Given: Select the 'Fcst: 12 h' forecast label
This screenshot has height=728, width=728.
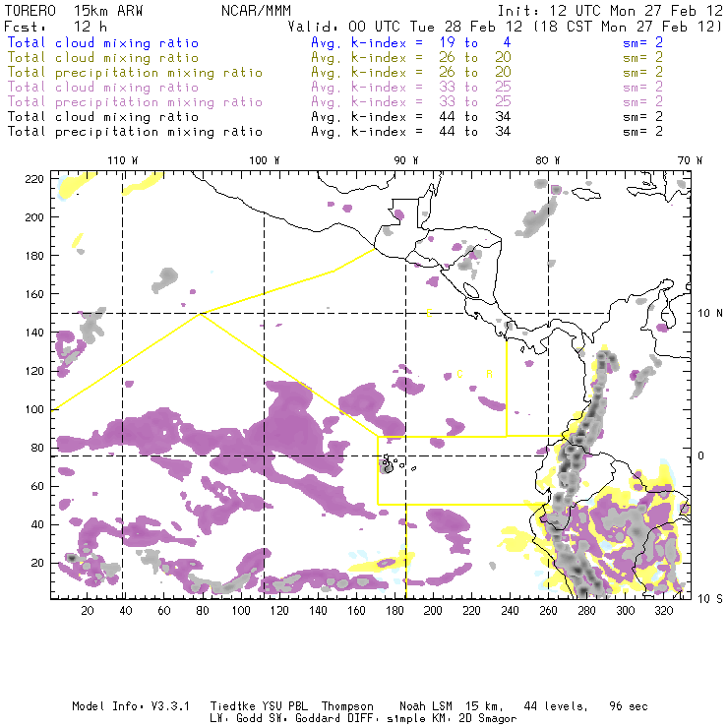Looking at the screenshot, I should tap(55, 27).
